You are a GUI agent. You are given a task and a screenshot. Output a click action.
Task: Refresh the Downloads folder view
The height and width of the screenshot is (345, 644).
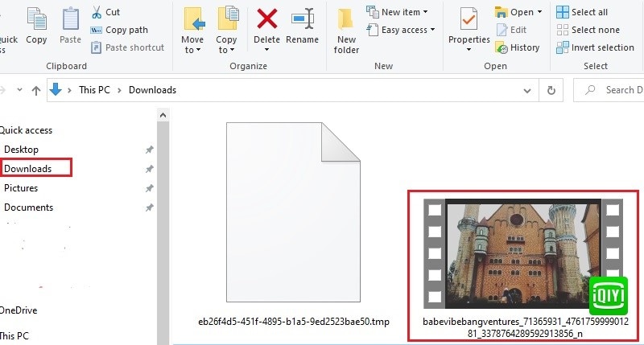pyautogui.click(x=551, y=90)
